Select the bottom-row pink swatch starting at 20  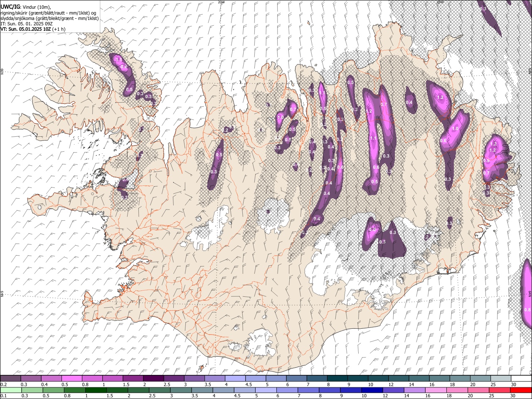click(x=478, y=390)
